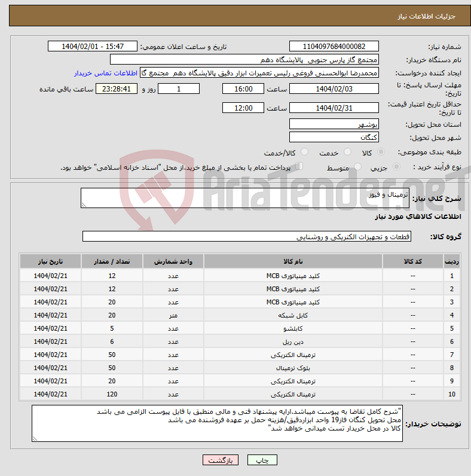Click the buyer name field مجتمع گاز پارس جنوبی
The image size is (471, 476).
(244, 60)
